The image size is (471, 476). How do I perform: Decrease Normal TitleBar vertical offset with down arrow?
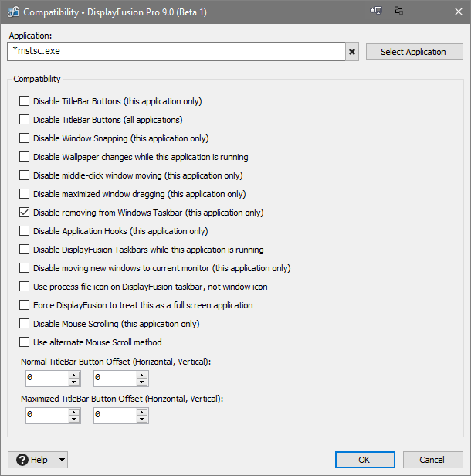[x=142, y=382]
